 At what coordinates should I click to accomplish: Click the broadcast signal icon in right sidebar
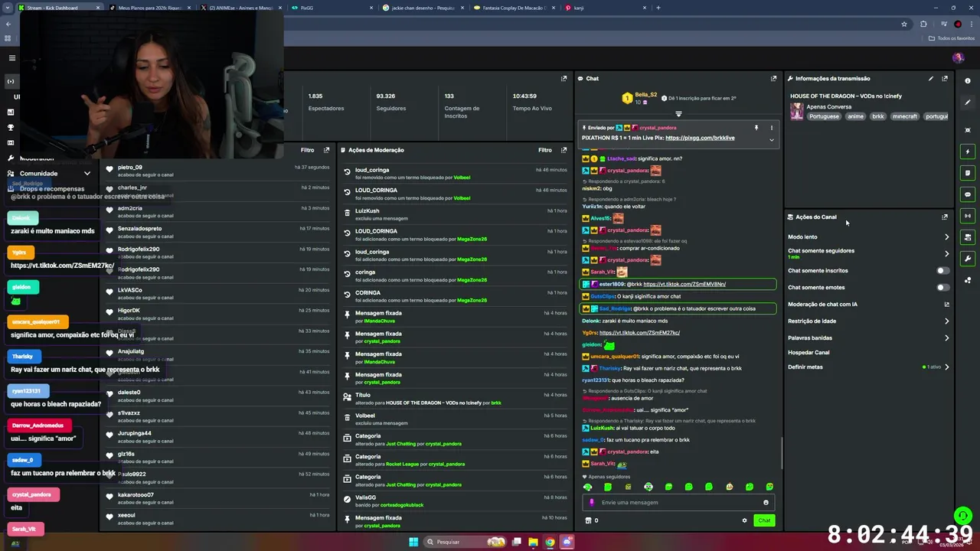click(x=968, y=216)
